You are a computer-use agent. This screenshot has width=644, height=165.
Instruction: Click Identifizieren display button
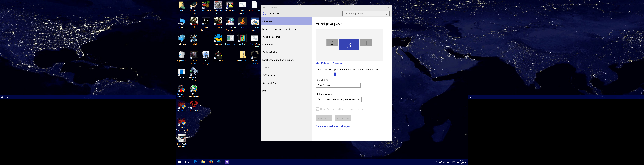(322, 63)
